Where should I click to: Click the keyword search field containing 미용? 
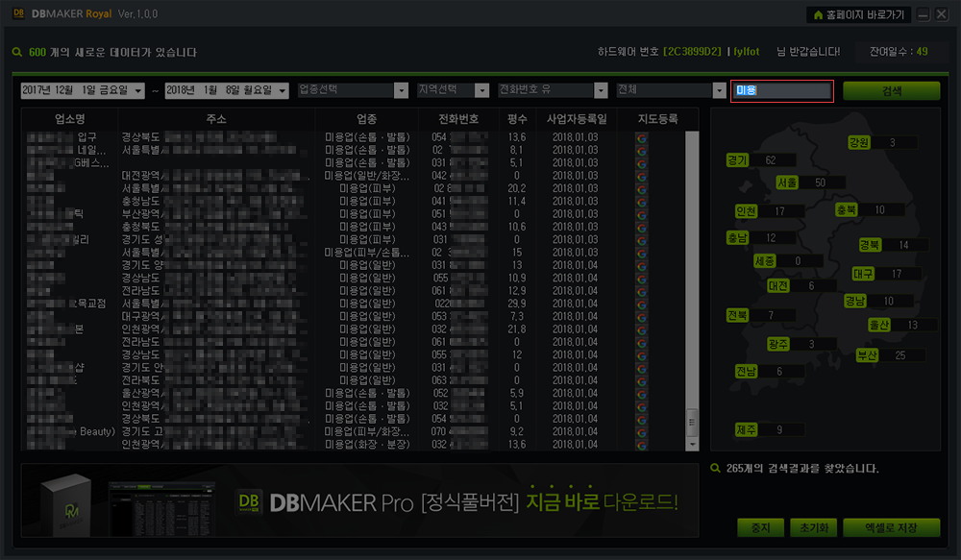[782, 90]
